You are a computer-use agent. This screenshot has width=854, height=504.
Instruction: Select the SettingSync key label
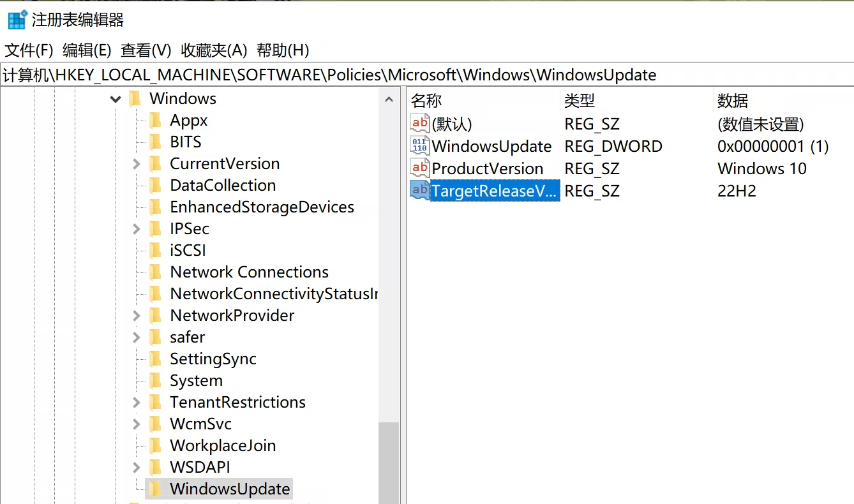(x=213, y=359)
